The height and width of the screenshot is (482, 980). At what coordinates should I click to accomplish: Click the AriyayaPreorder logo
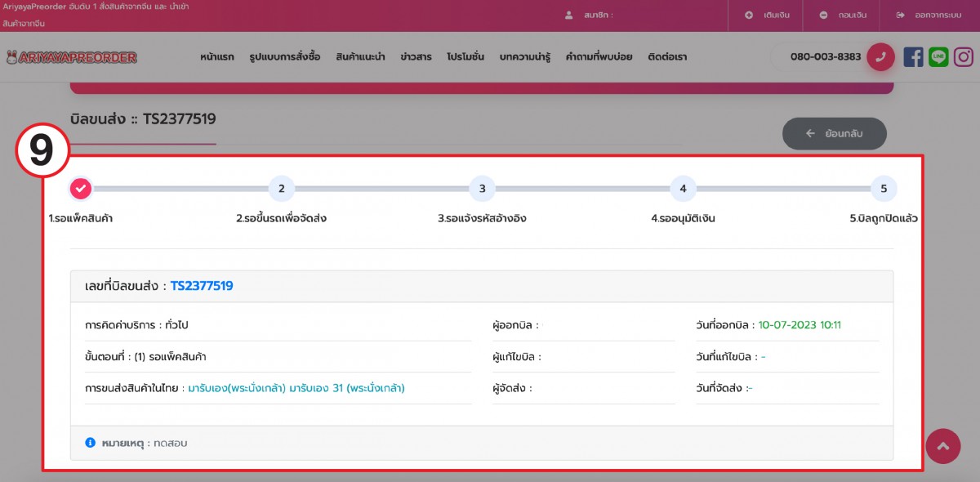(71, 57)
